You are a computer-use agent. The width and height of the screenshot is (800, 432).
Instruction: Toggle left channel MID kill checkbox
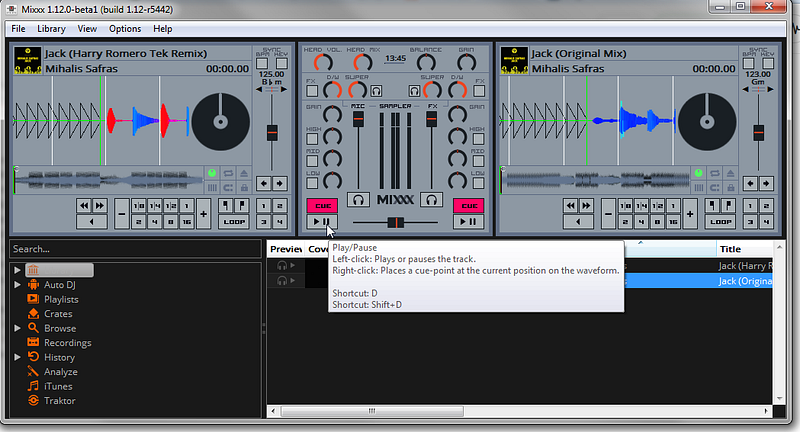pos(312,161)
